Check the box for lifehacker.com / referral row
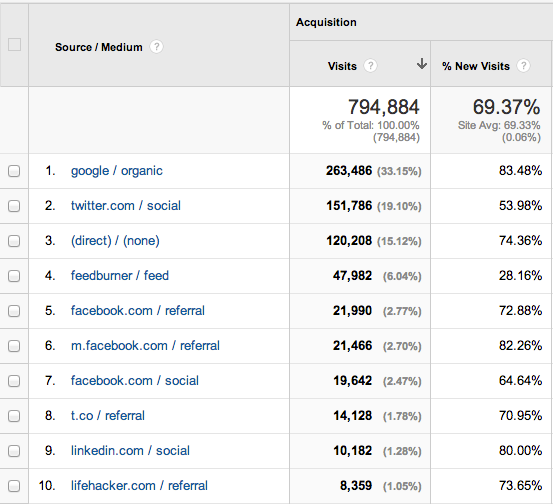Screen dimensions: 553x504 coord(14,486)
